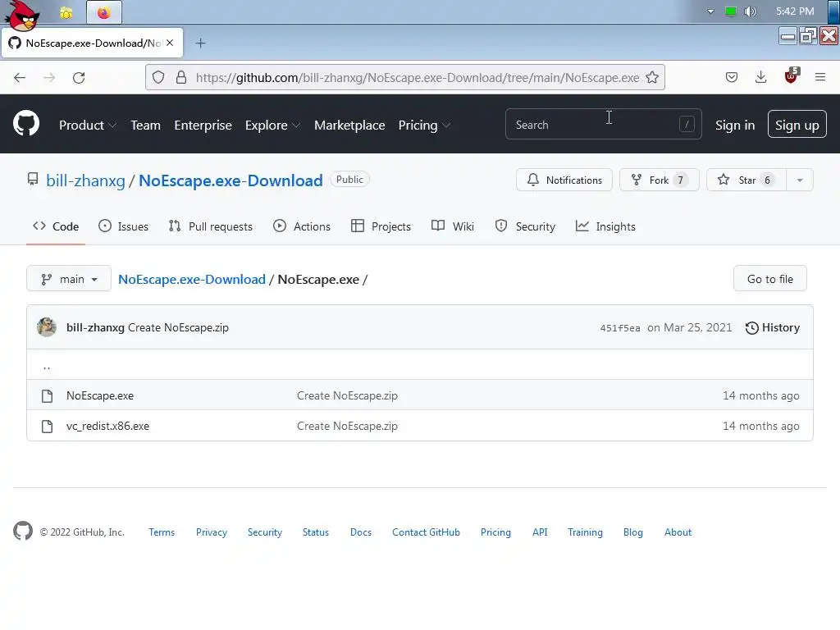
Task: View commit History link
Action: (773, 328)
